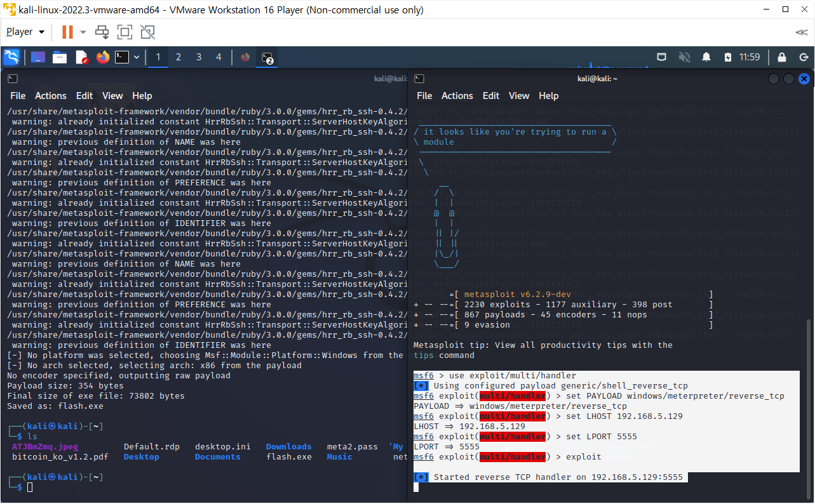Click the Music directory in ls output

[x=340, y=457]
